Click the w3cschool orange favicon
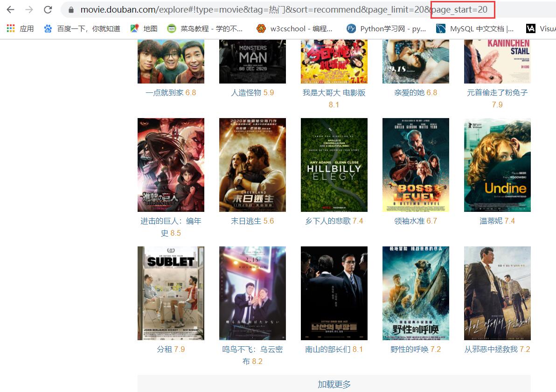Image resolution: width=556 pixels, height=392 pixels. [x=261, y=29]
